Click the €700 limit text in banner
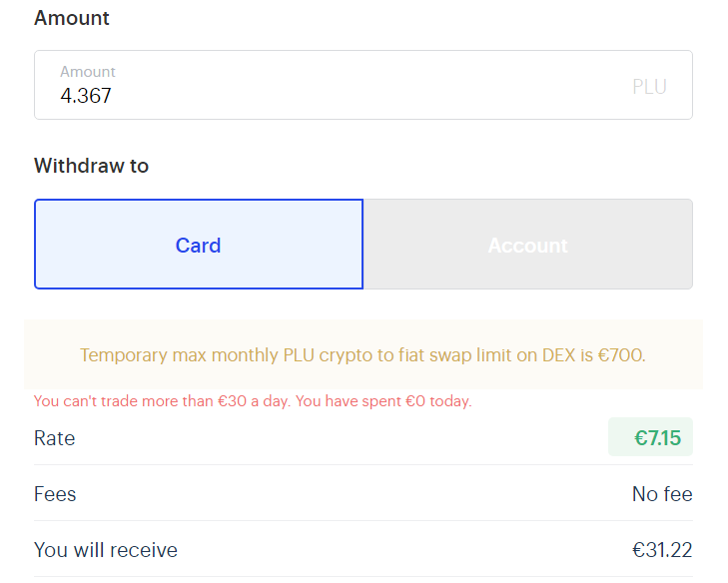728x583 pixels. (620, 354)
